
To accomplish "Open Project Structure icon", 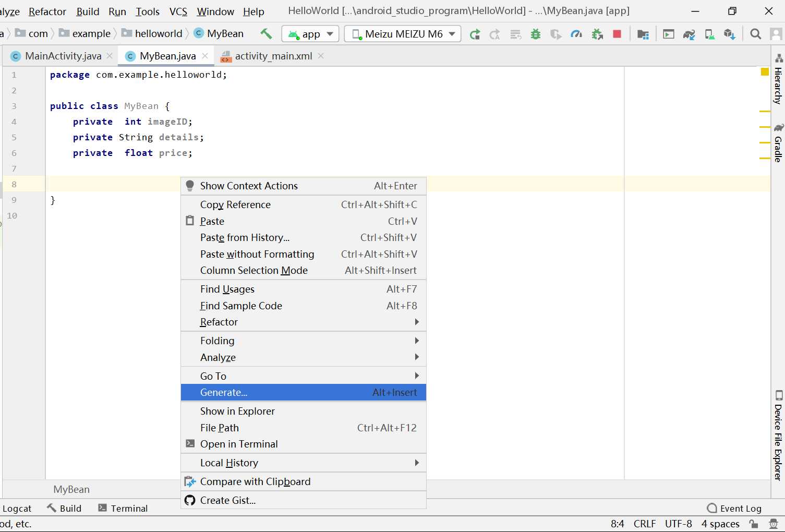I will coord(643,34).
